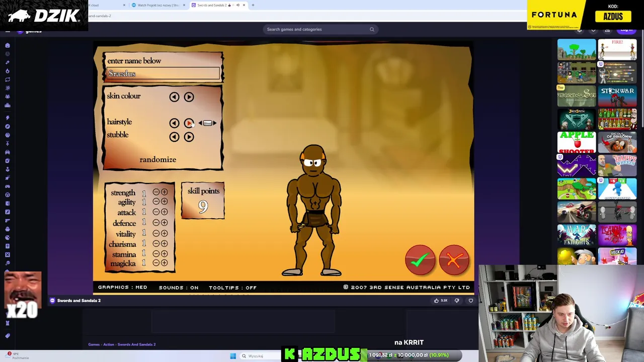The height and width of the screenshot is (362, 644).
Task: Open the Jacksmith game thumbnail
Action: click(x=577, y=119)
